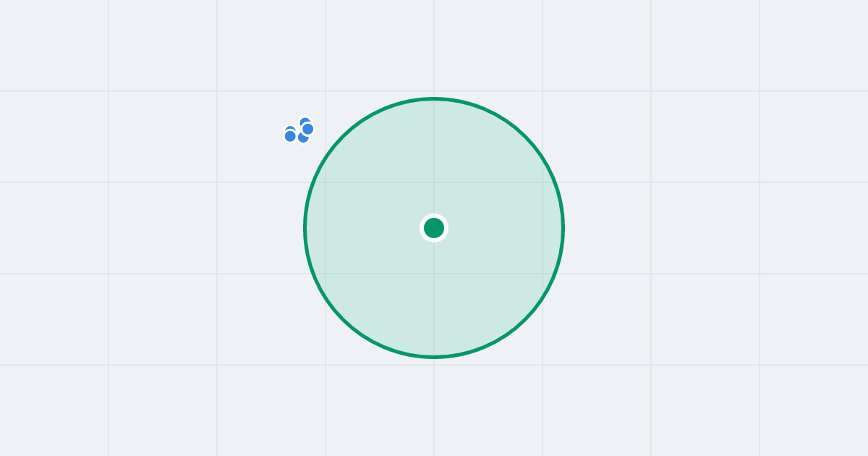Click shaded area above the center marker
Image resolution: width=868 pixels, height=456 pixels.
(434, 159)
